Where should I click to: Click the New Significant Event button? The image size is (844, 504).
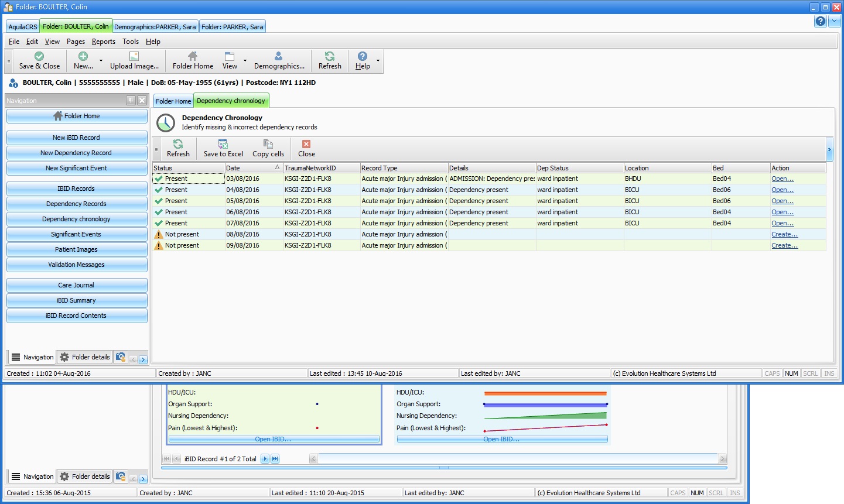click(77, 168)
